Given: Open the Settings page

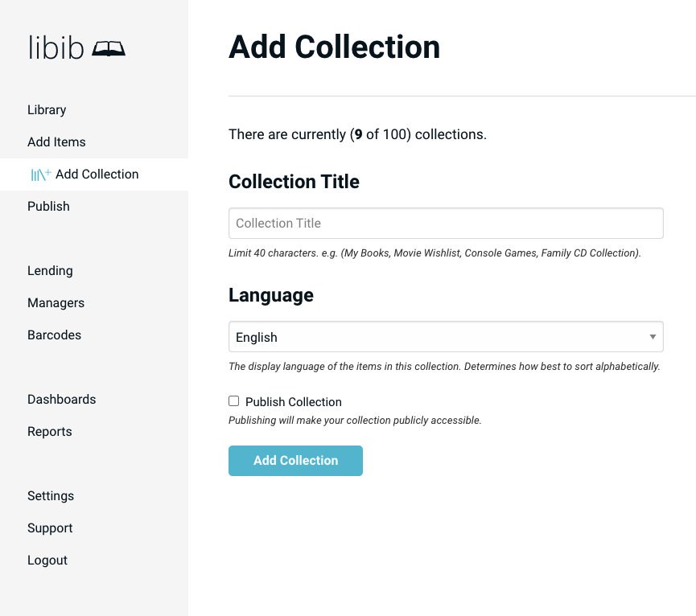Looking at the screenshot, I should (51, 495).
